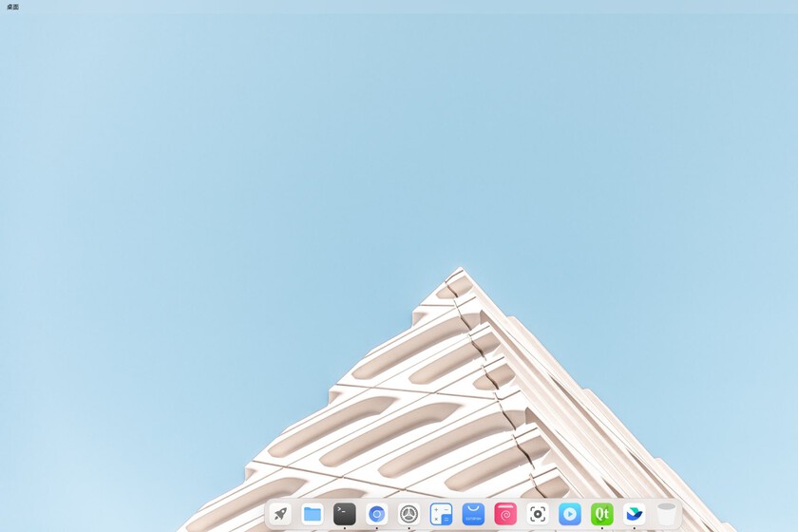Open the blue play-button media player

click(570, 514)
